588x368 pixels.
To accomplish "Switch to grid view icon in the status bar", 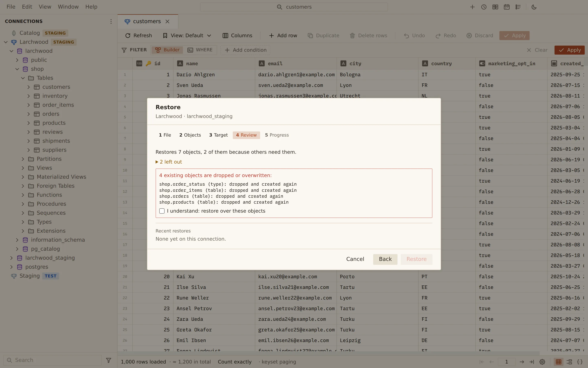I will (x=558, y=362).
